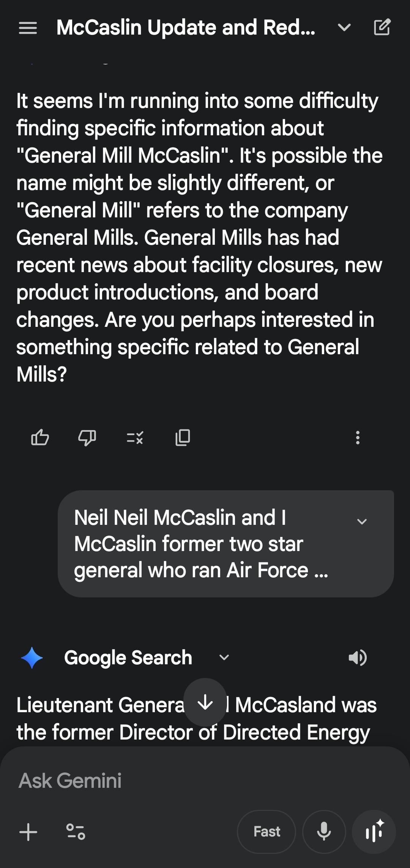Open the three-dot more options menu

357,437
